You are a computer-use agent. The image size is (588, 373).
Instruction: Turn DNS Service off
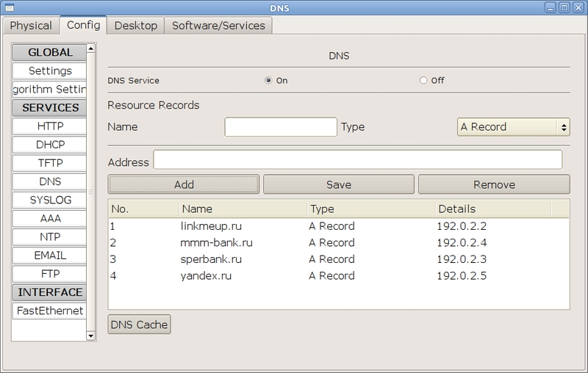point(423,81)
